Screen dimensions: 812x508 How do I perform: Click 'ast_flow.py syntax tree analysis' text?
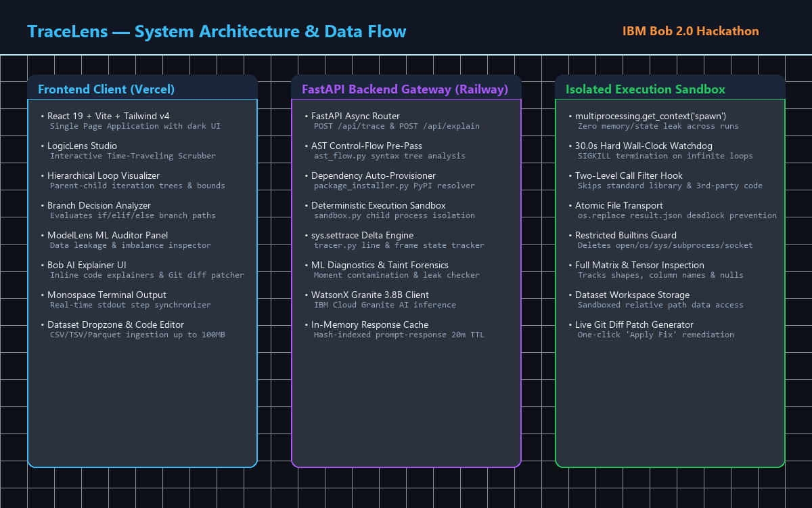pos(390,156)
